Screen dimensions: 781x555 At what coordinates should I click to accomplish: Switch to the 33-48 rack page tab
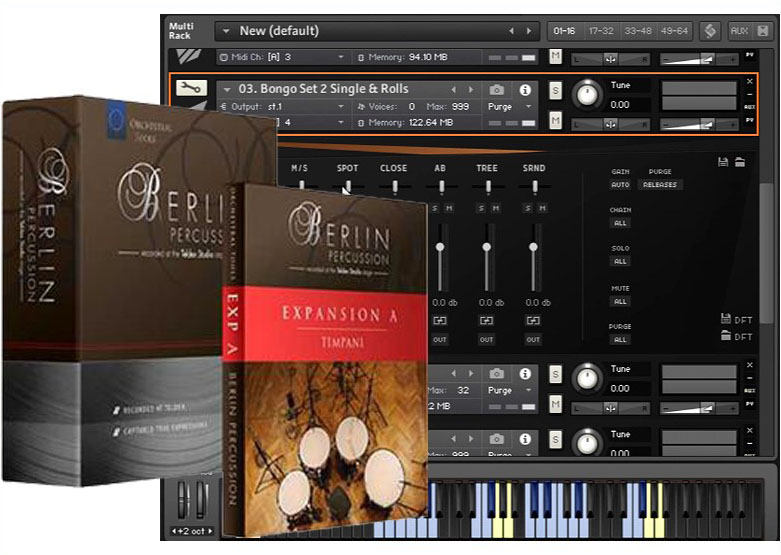pos(637,31)
